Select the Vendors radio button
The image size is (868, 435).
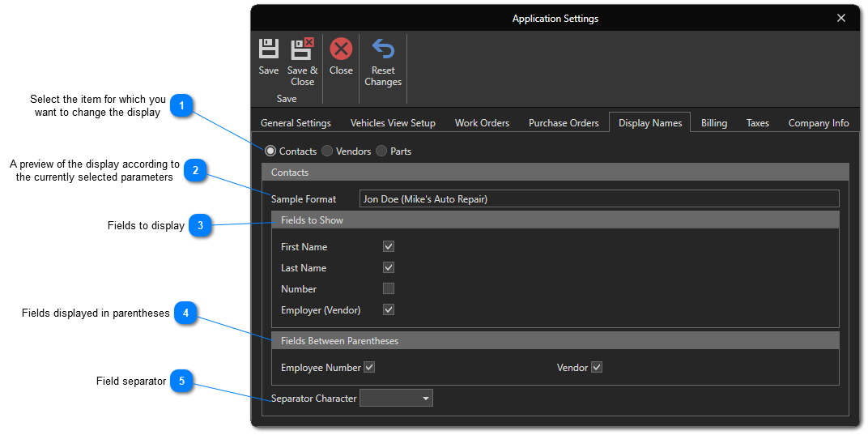327,151
